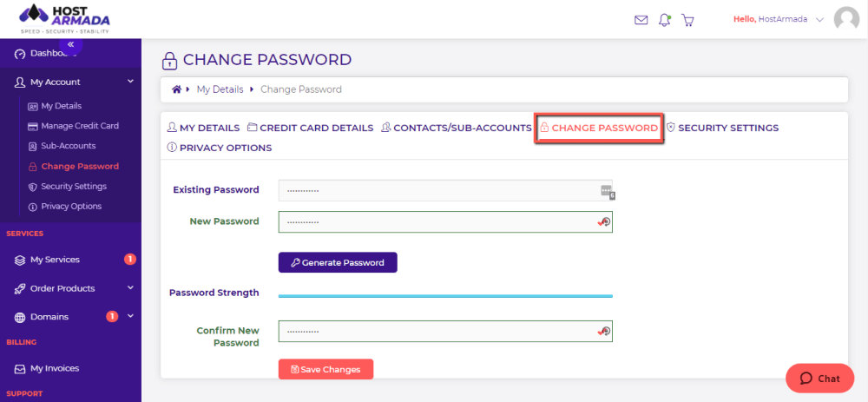The width and height of the screenshot is (868, 402).
Task: Click the Order Products rocket icon
Action: tap(20, 288)
